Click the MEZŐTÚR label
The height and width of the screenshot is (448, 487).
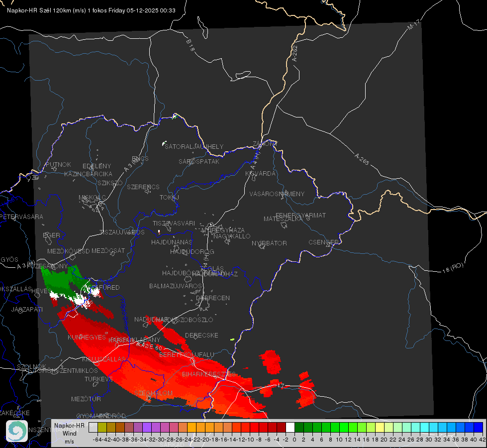coord(86,399)
